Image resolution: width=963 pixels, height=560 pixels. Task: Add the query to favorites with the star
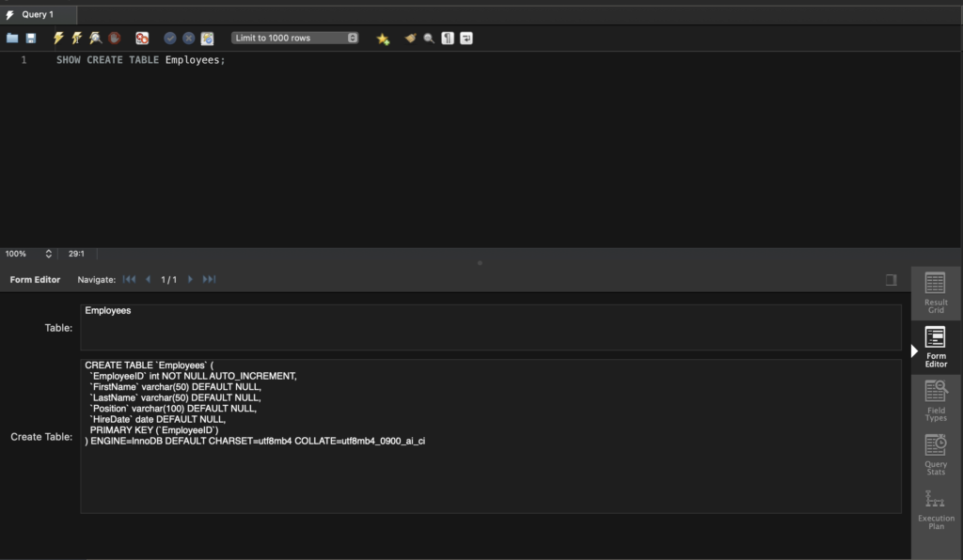(x=383, y=39)
